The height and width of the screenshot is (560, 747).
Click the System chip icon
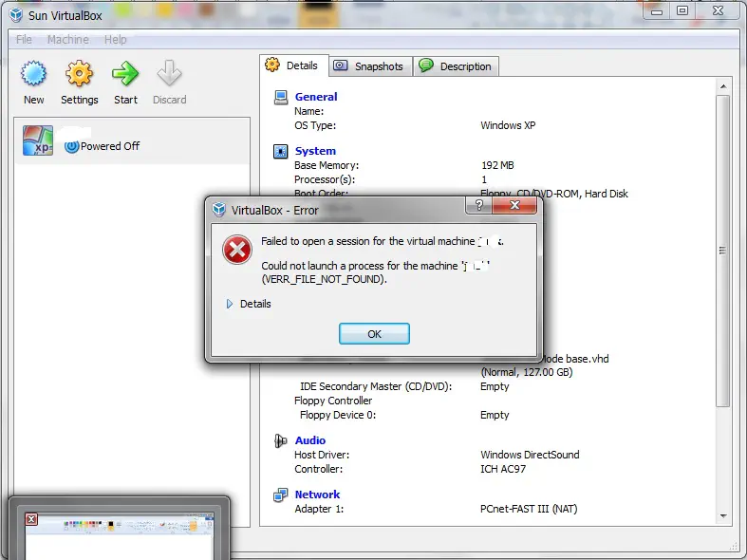click(x=281, y=151)
